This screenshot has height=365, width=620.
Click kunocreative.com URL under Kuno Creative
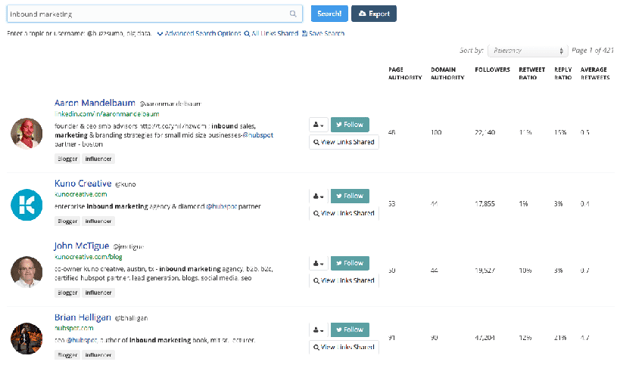(81, 194)
